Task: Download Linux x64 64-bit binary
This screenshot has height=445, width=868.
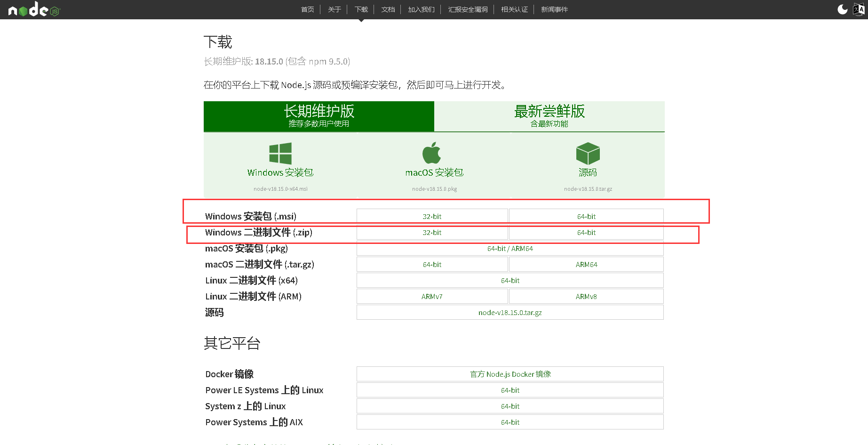Action: [510, 281]
